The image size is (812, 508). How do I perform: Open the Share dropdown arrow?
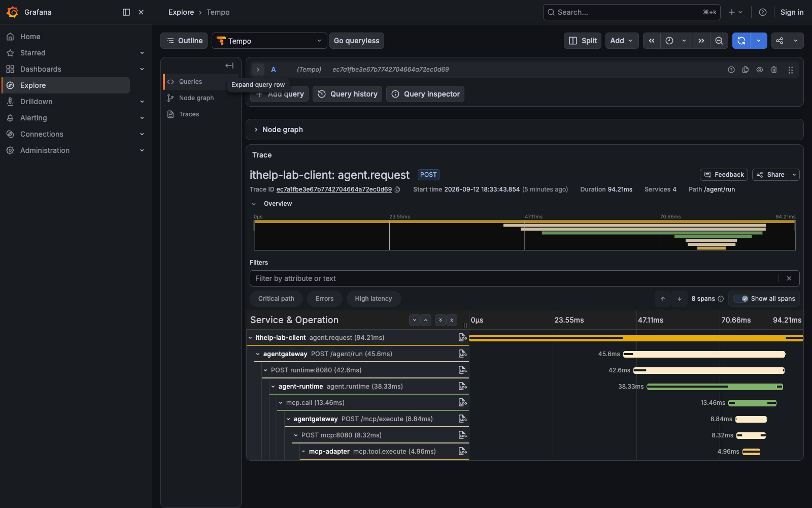click(x=795, y=175)
